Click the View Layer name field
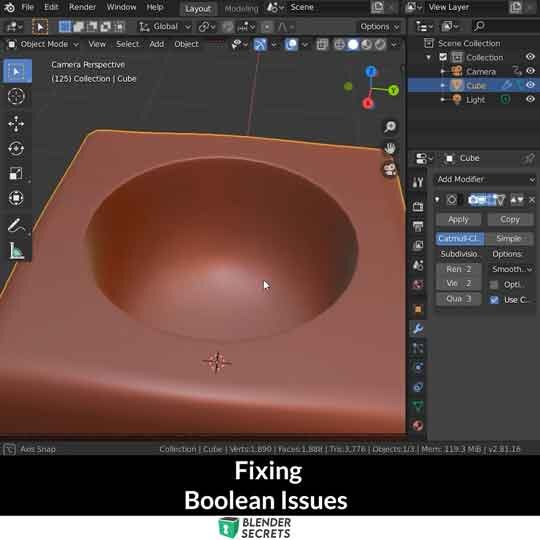The height and width of the screenshot is (540, 540). tap(467, 7)
